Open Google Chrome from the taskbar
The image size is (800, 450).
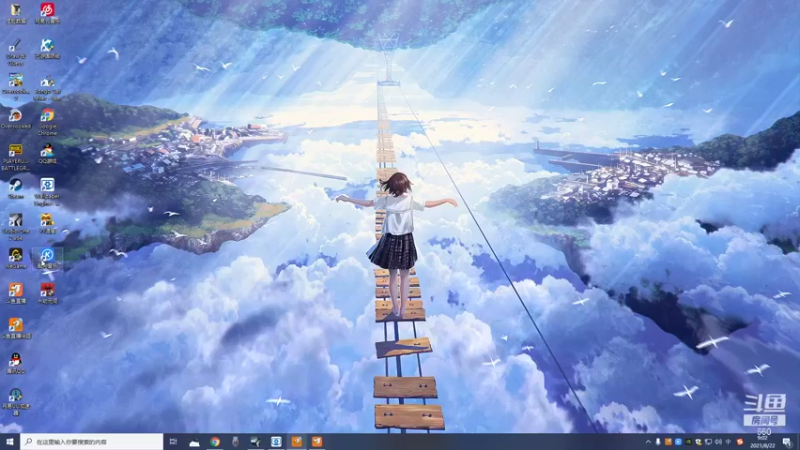pos(215,442)
